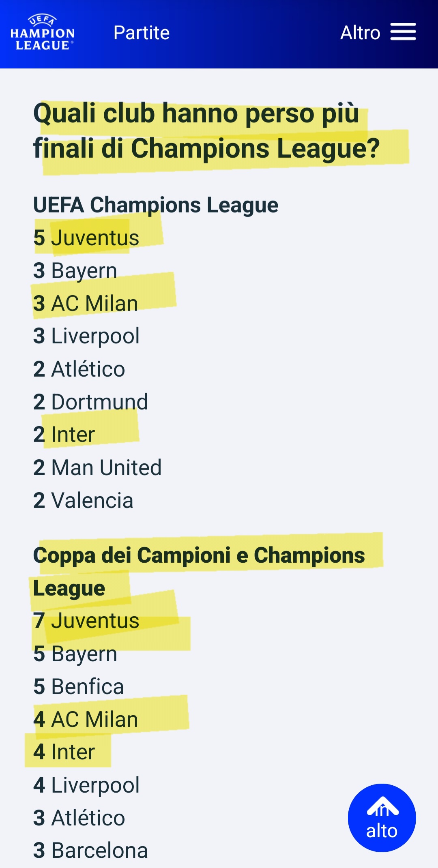Click the "2 Man United" entry
438x868 pixels.
97,467
